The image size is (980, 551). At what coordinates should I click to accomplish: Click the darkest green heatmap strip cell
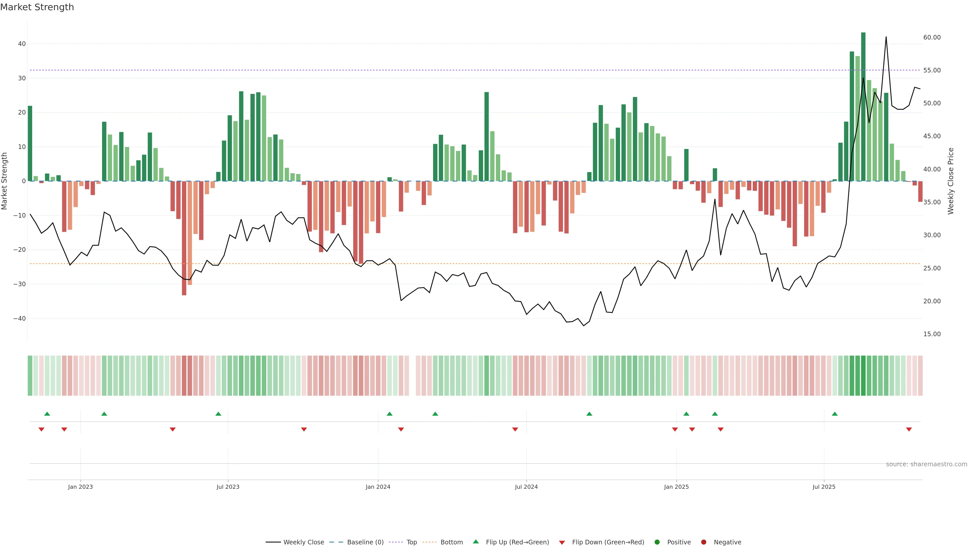(863, 376)
